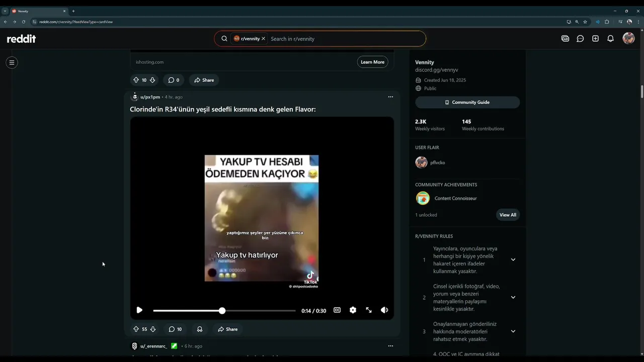Toggle video closed captions
Screen dimensions: 644x362
[337, 310]
